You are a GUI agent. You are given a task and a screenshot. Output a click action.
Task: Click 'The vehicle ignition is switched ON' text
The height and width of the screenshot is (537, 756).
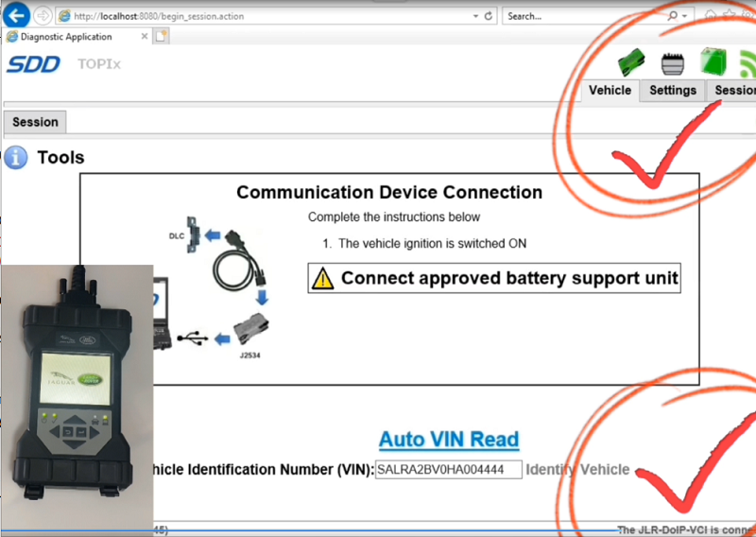(x=432, y=243)
